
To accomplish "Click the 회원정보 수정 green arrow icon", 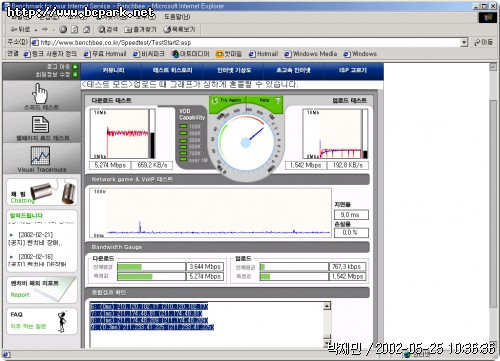I will pyautogui.click(x=75, y=74).
